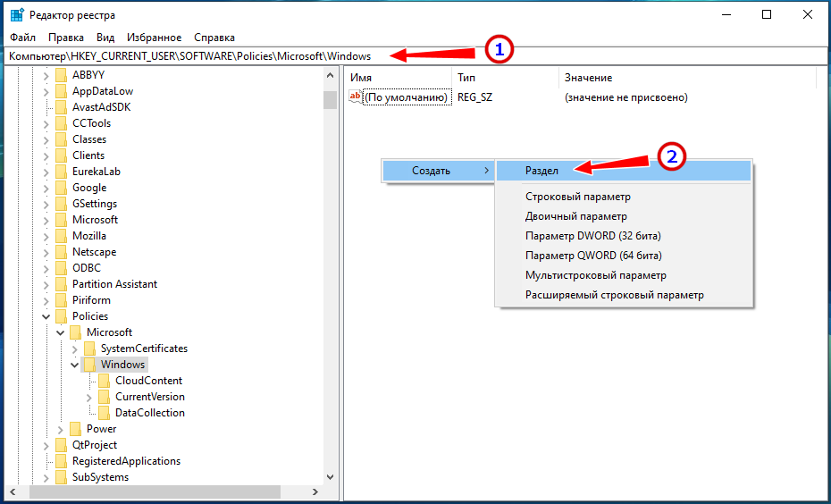Click the QtProject folder icon
This screenshot has height=504, width=831.
61,445
